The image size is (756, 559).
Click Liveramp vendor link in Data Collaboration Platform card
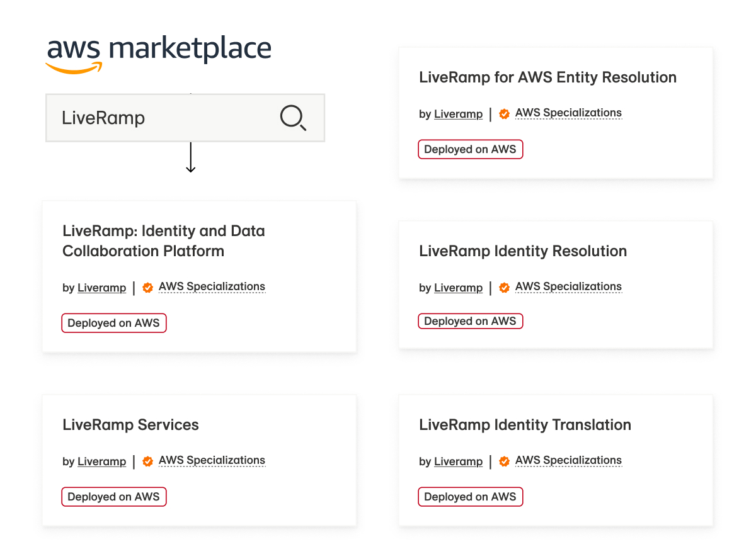coord(101,288)
